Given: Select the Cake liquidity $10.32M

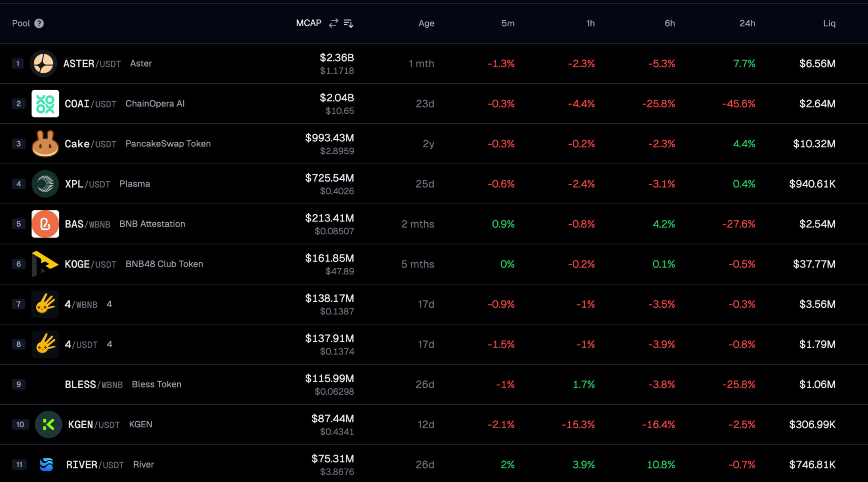Looking at the screenshot, I should point(814,144).
